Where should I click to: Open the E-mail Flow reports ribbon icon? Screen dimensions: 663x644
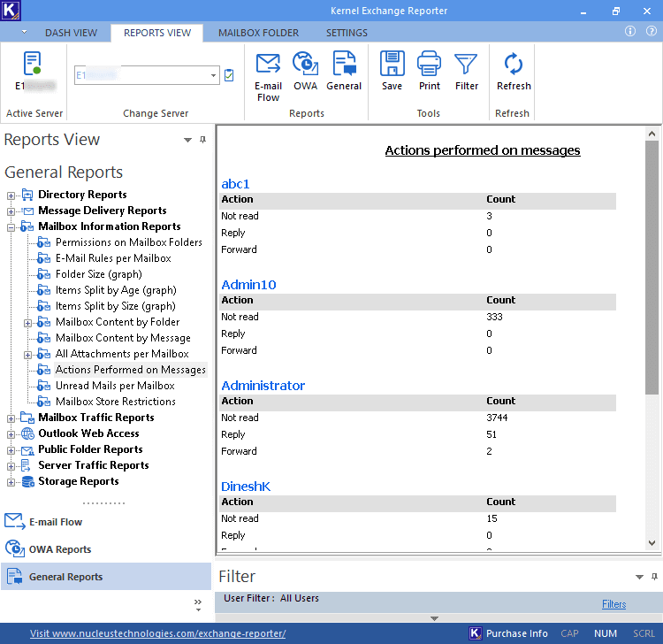click(x=268, y=77)
